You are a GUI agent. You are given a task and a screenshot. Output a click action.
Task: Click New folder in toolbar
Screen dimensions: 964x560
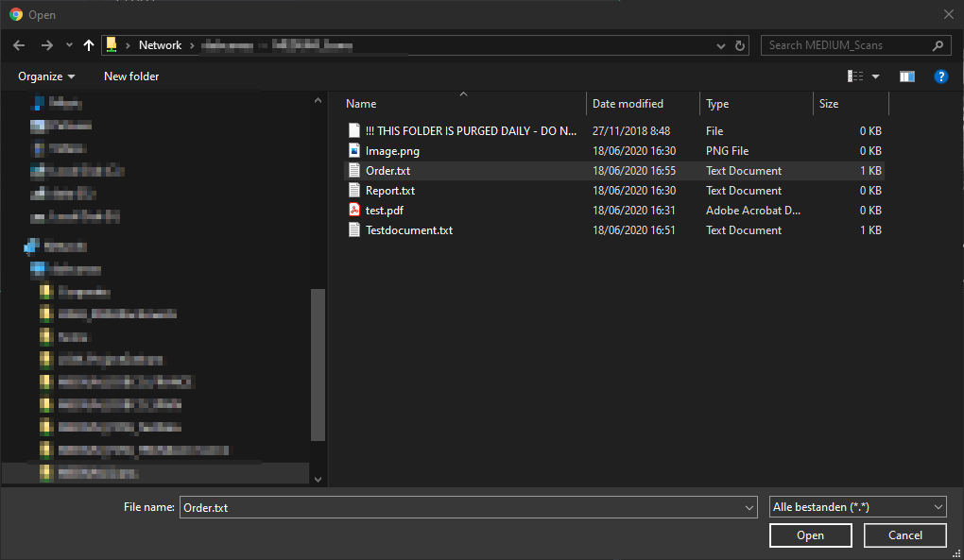point(131,76)
